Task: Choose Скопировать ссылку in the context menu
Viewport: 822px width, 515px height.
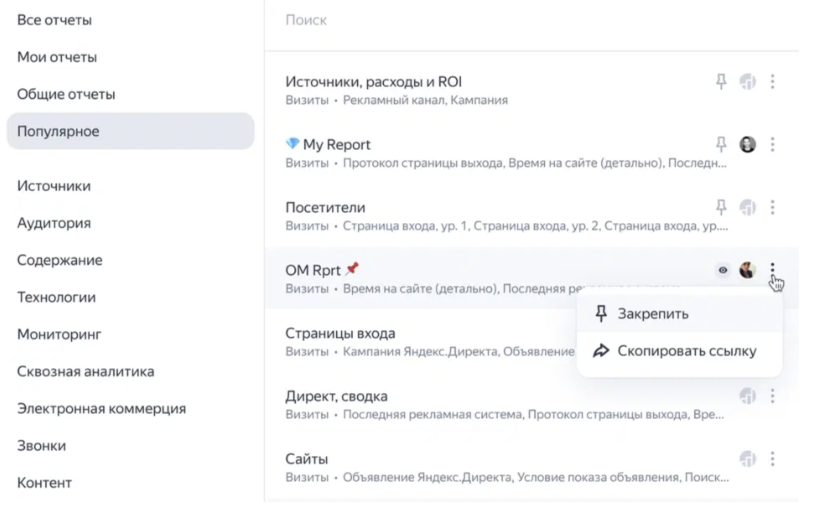Action: 686,351
